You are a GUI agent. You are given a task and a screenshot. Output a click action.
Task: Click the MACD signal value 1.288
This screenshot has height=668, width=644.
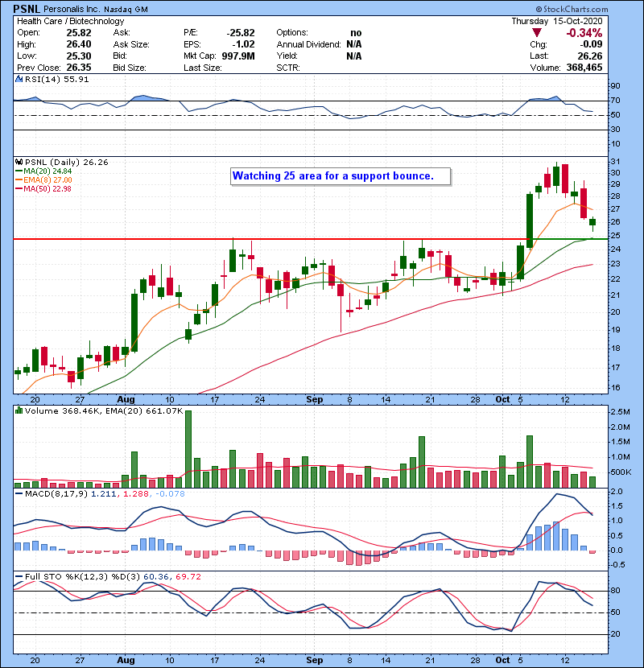(135, 494)
